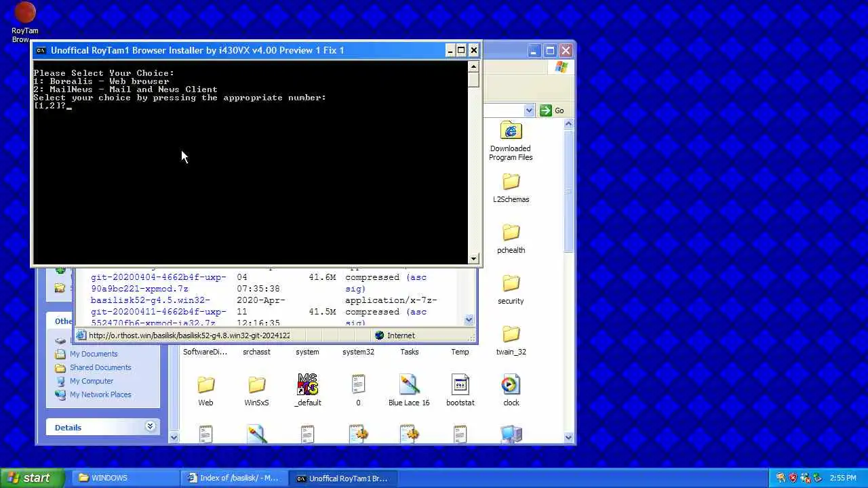Open My Computer in Other Places
The image size is (868, 488).
(x=92, y=381)
